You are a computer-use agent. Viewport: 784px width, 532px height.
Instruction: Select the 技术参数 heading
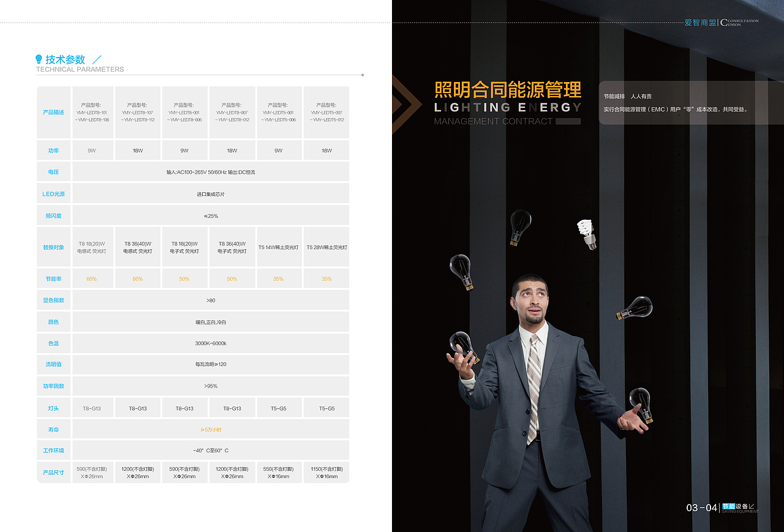point(65,59)
